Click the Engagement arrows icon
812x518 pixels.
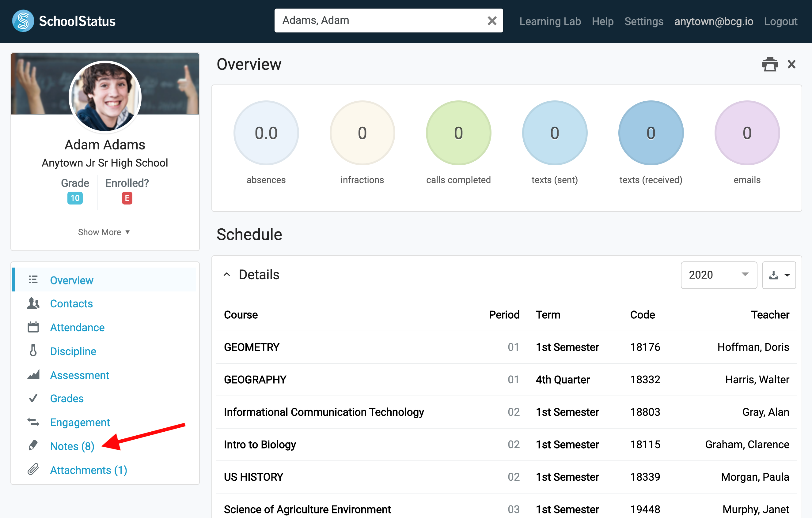[x=33, y=422]
